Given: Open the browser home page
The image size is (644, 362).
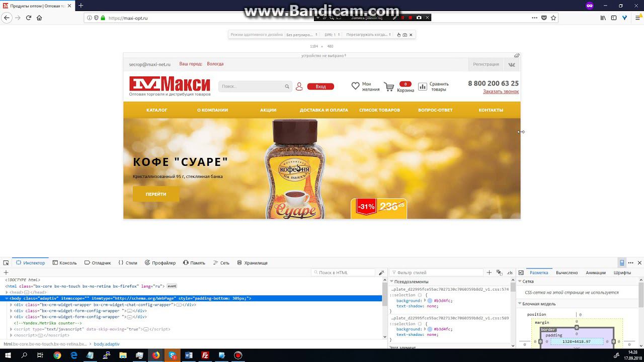Looking at the screenshot, I should (x=39, y=18).
